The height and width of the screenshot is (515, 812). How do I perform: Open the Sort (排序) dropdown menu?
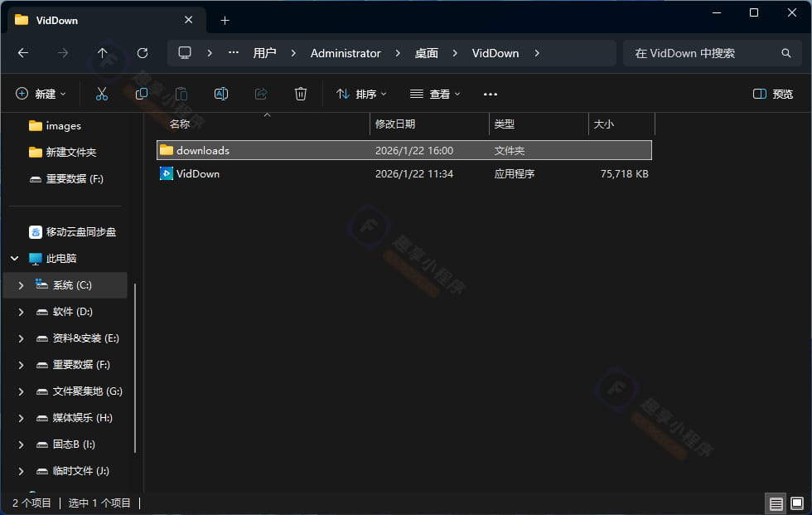tap(362, 94)
